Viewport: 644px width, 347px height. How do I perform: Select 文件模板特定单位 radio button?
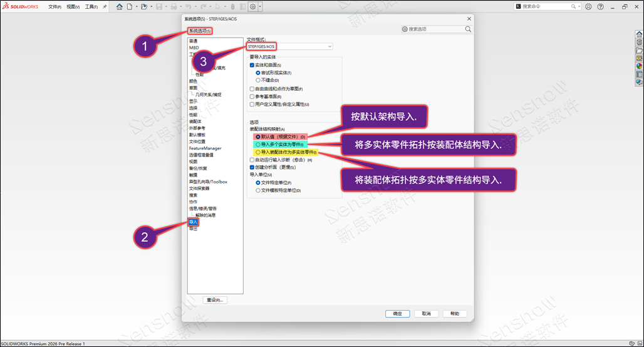(258, 190)
